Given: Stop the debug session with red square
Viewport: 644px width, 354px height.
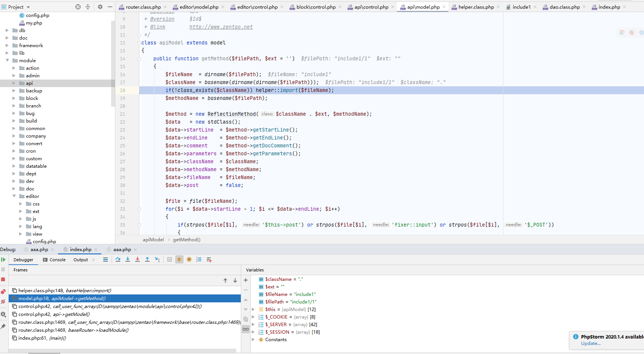Looking at the screenshot, I should [x=3, y=279].
